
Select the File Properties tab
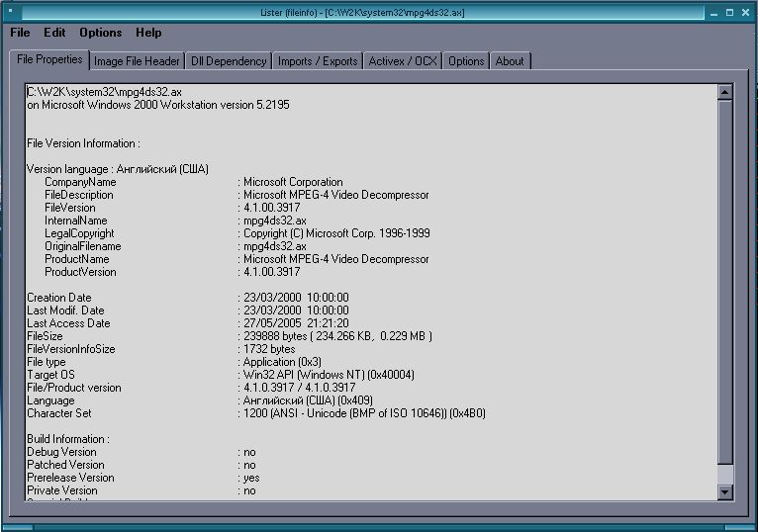click(x=49, y=59)
